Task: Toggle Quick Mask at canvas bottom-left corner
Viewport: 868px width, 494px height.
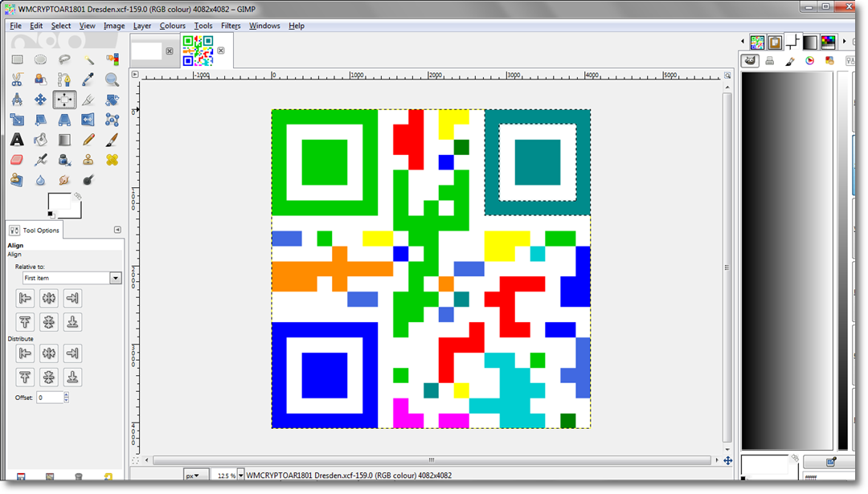Action: coord(135,460)
